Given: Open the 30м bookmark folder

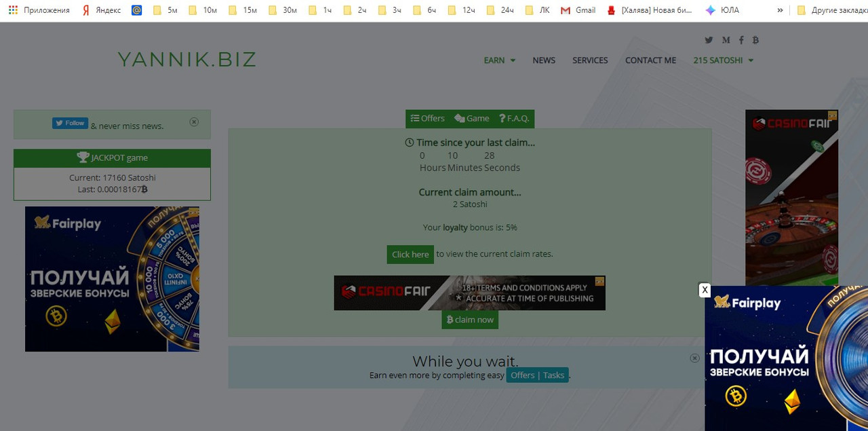Looking at the screenshot, I should click(x=282, y=10).
